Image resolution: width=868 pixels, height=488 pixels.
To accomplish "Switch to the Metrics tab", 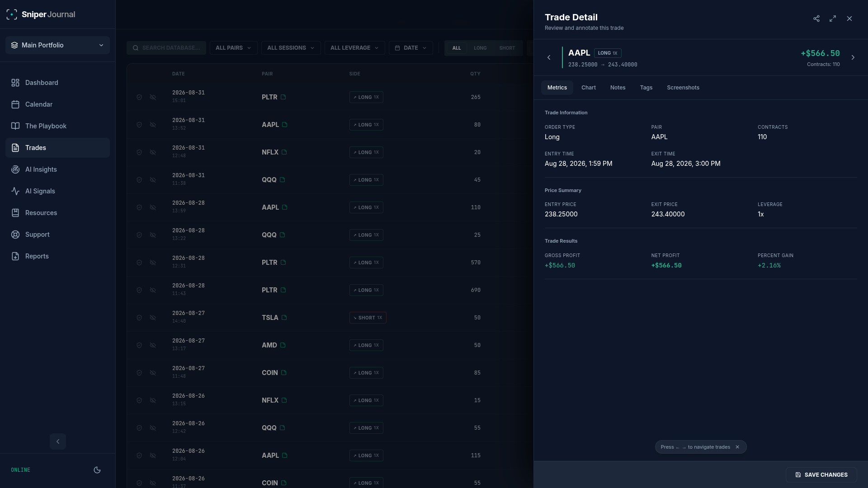I will pos(557,88).
